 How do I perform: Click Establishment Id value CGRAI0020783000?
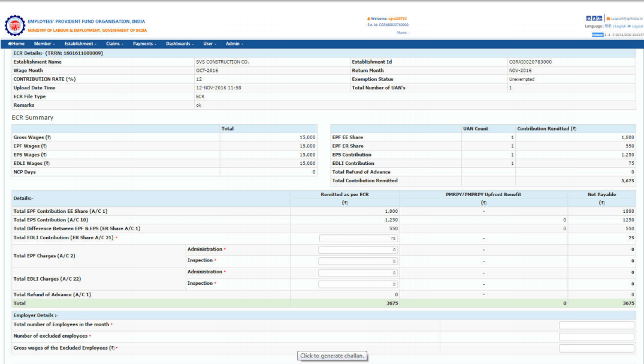click(x=530, y=62)
